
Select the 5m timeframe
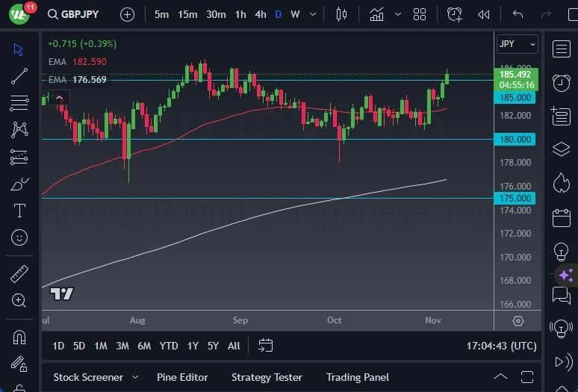161,14
